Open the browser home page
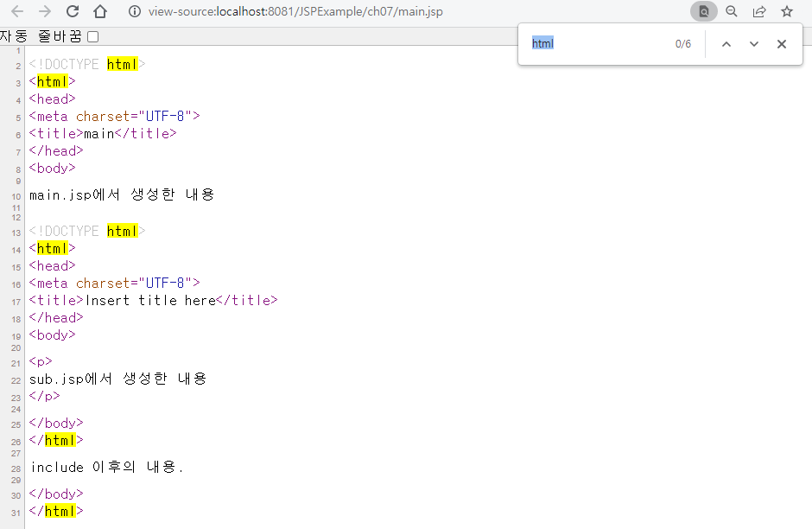812x529 pixels. [x=100, y=11]
